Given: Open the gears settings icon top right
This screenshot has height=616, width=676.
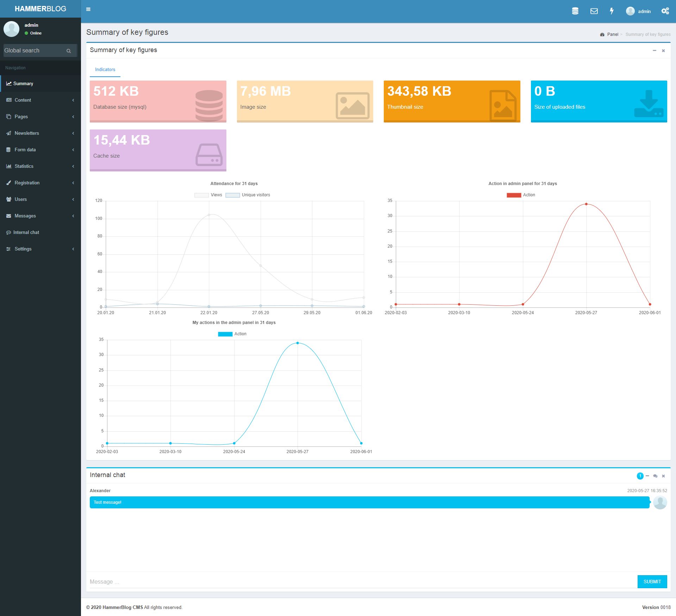Looking at the screenshot, I should coord(665,11).
